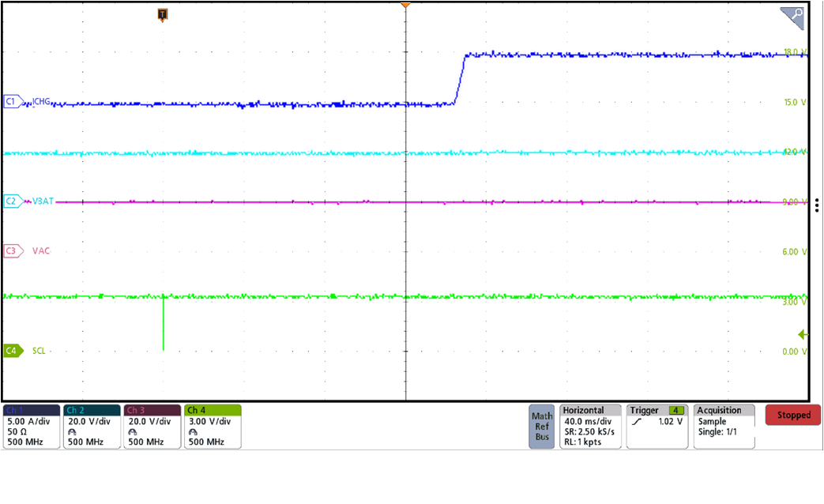The width and height of the screenshot is (824, 504).
Task: Click the rising-edge slope icon in Trigger badge
Action: [x=637, y=422]
